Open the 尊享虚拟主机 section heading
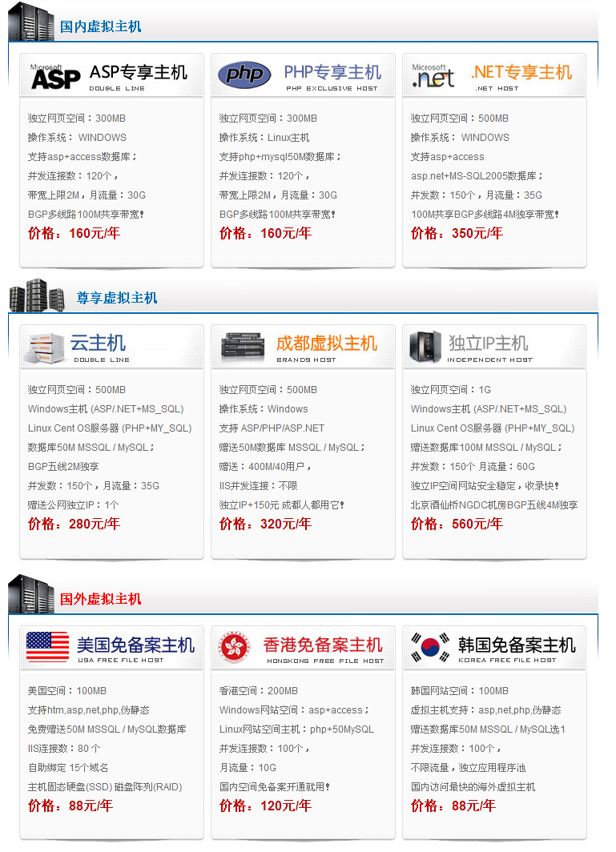This screenshot has height=852, width=616. click(117, 298)
